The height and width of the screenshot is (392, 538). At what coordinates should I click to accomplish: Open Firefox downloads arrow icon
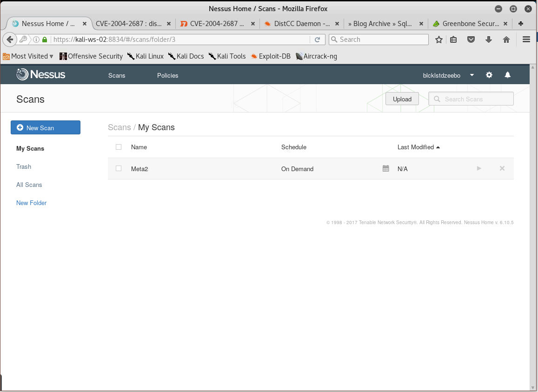coord(489,40)
